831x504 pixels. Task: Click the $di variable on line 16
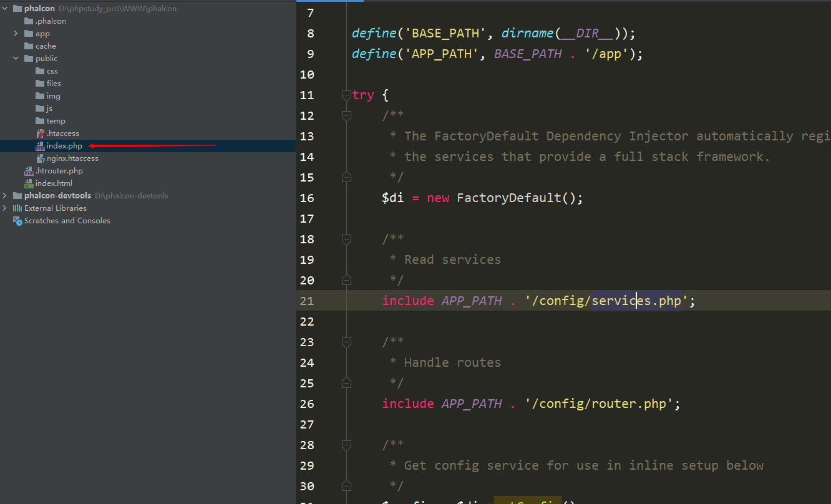coord(393,198)
